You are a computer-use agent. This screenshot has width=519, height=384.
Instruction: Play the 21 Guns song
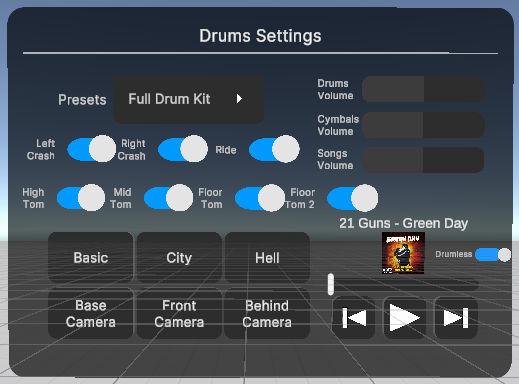[x=405, y=318]
